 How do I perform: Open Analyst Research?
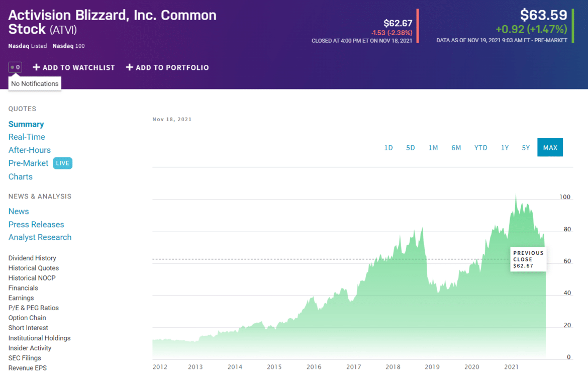tap(40, 237)
